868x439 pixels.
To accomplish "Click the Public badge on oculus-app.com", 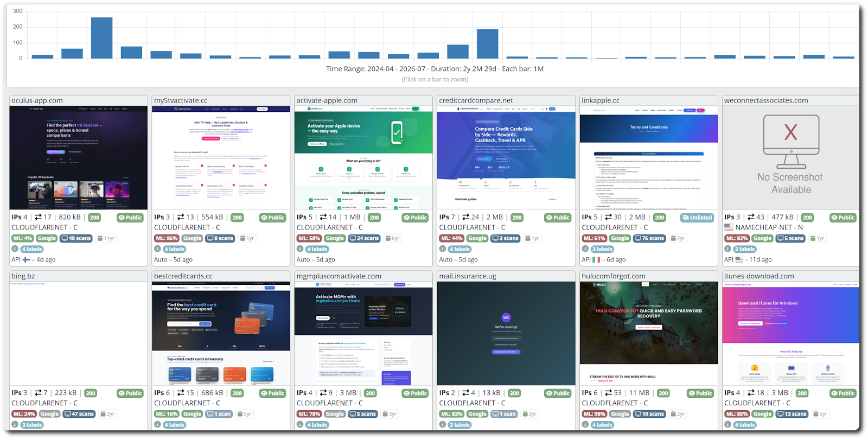I will pos(130,218).
